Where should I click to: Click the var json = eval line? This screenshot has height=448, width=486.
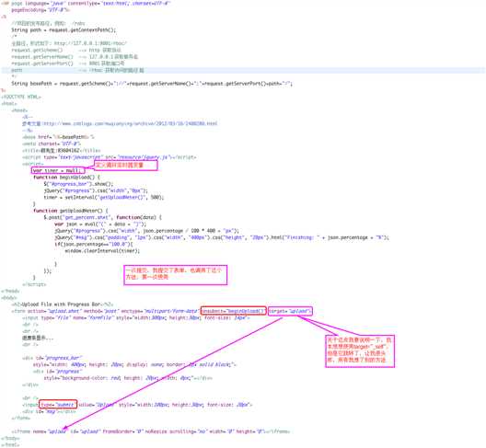[x=100, y=224]
